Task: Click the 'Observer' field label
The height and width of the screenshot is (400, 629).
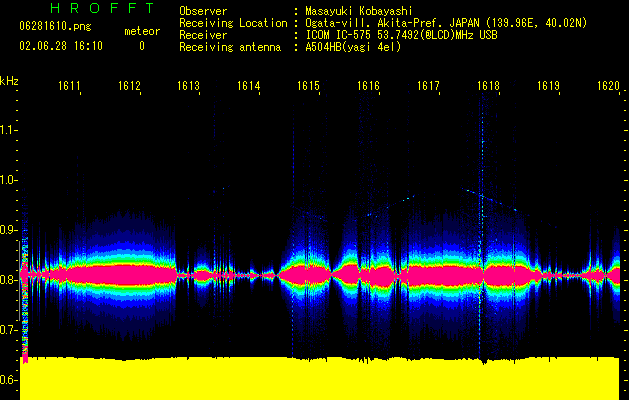Action: point(203,11)
